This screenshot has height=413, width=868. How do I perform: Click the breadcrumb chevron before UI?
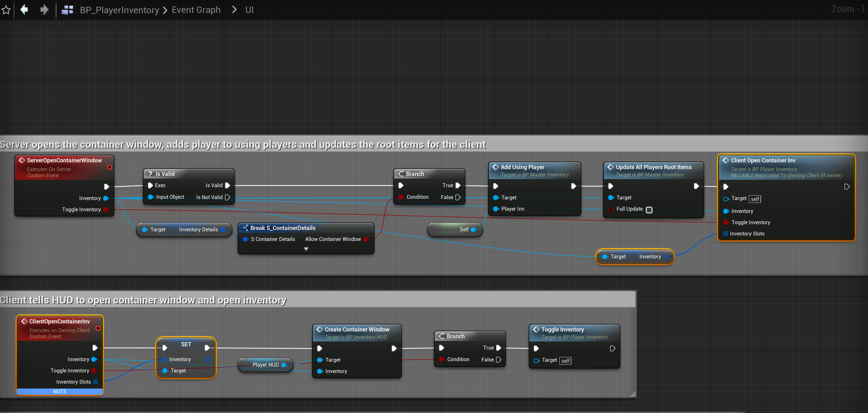234,10
